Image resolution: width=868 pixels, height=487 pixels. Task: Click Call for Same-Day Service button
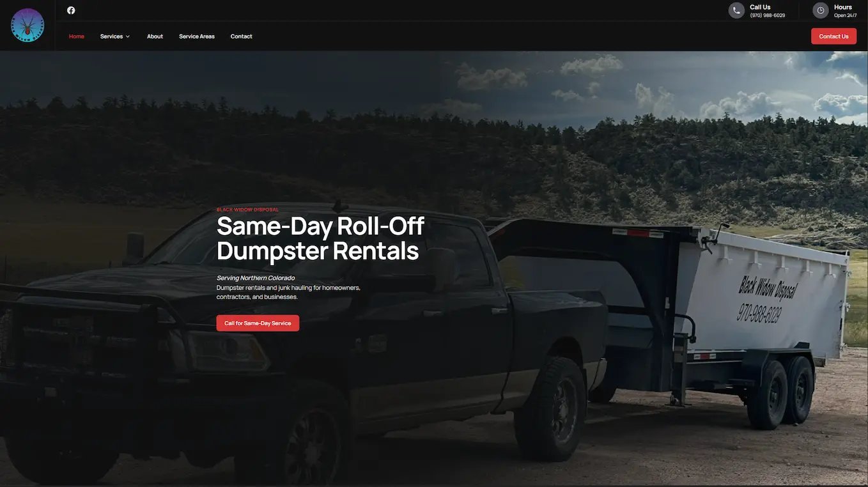[x=258, y=323]
